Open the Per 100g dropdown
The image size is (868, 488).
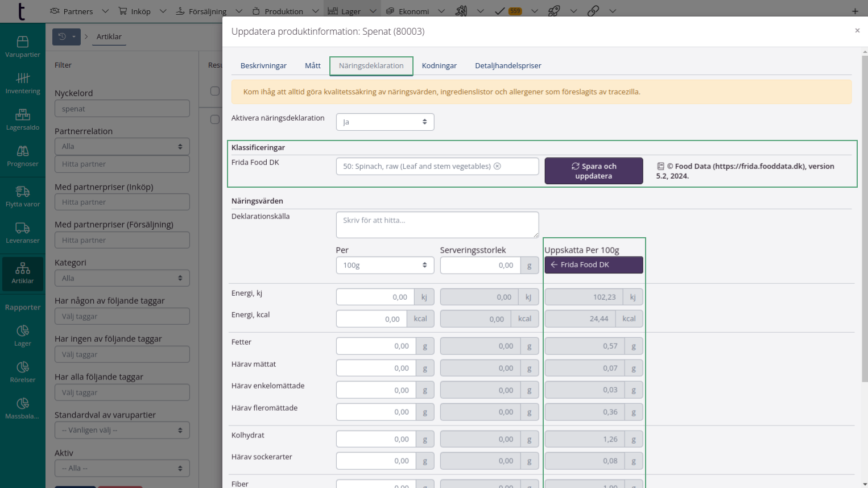click(x=385, y=266)
